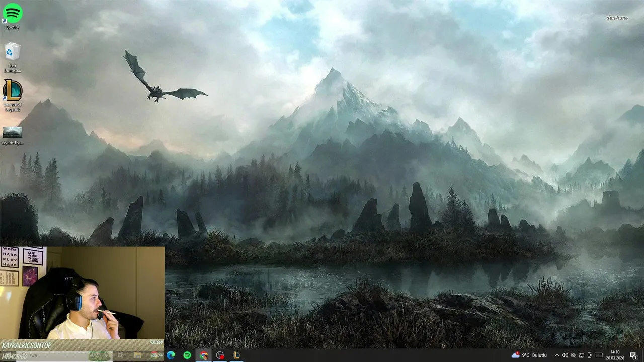Select the skyrim image file on desktop
Image resolution: width=644 pixels, height=362 pixels.
pos(12,136)
